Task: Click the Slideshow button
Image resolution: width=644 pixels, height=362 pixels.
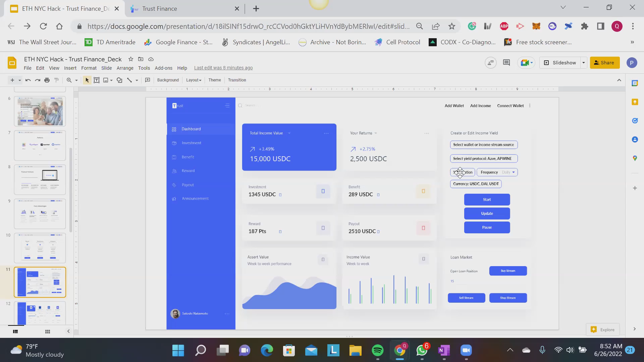Action: pos(560,63)
